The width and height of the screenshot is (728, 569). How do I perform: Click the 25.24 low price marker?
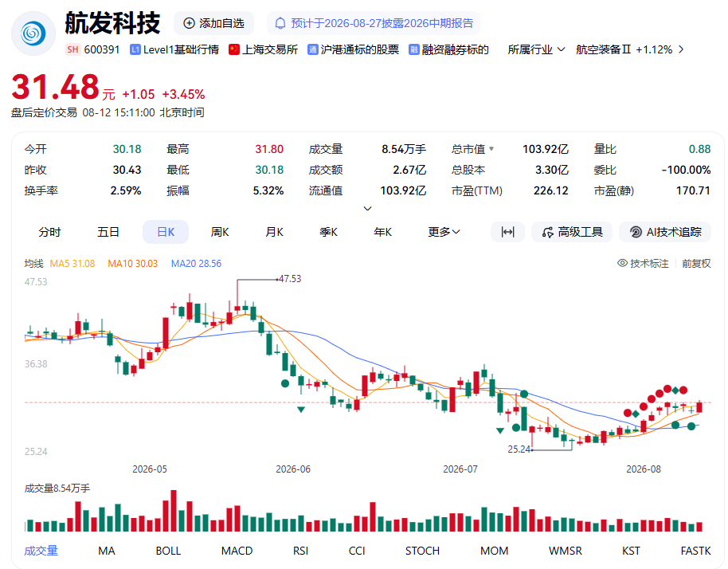[x=519, y=449]
